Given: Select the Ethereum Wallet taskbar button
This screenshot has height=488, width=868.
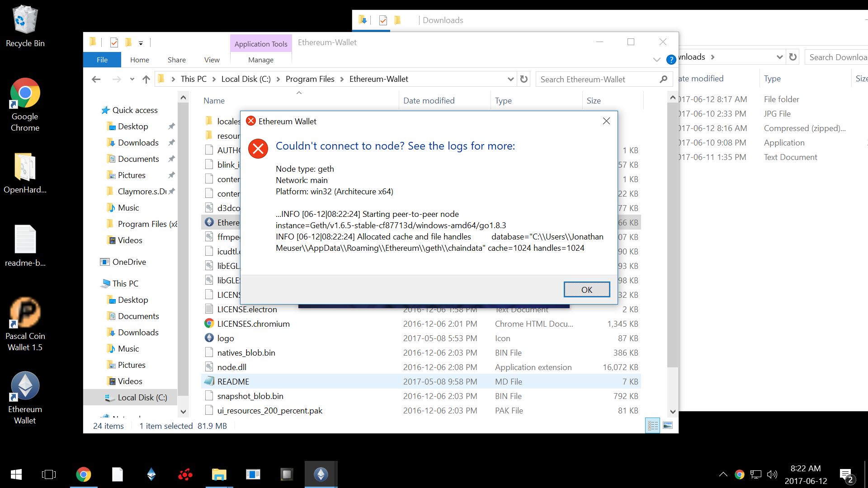Looking at the screenshot, I should [321, 474].
